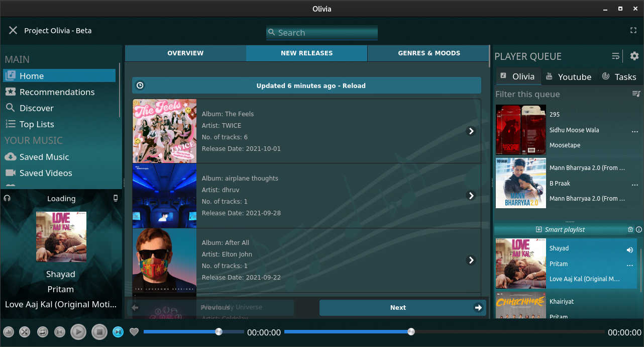The image size is (644, 347).
Task: Click the Stop playback button
Action: coord(99,332)
